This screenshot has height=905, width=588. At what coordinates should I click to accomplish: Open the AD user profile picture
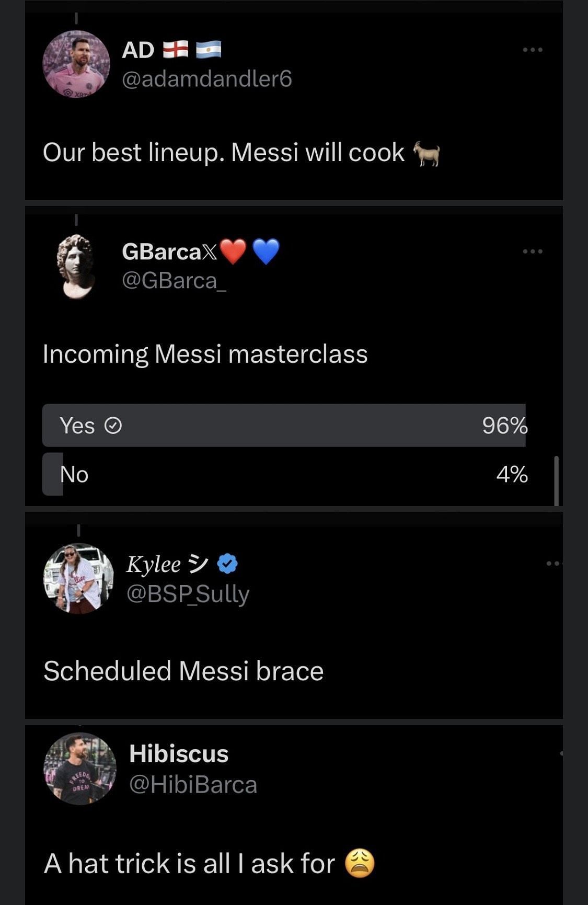[76, 64]
